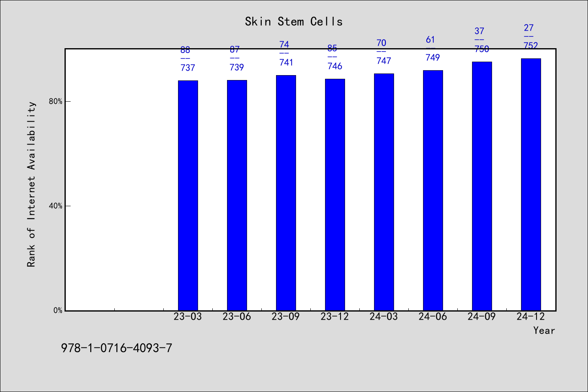Click the rank number 85

point(332,48)
